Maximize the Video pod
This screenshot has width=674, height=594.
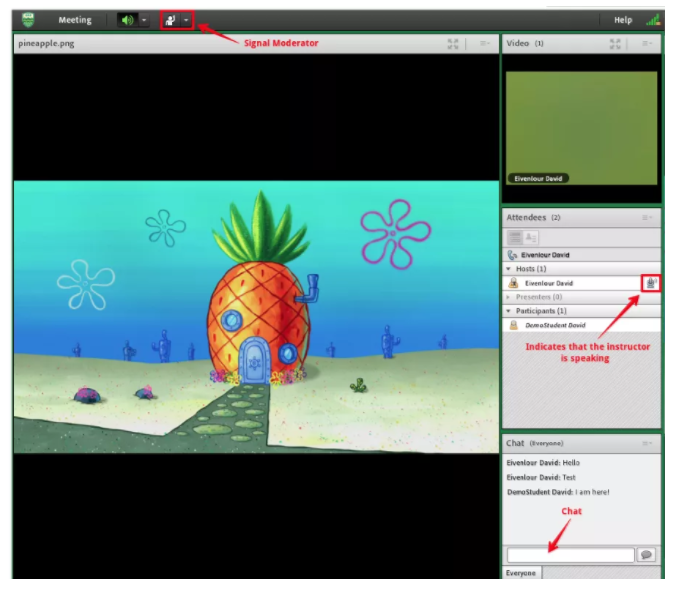point(615,43)
